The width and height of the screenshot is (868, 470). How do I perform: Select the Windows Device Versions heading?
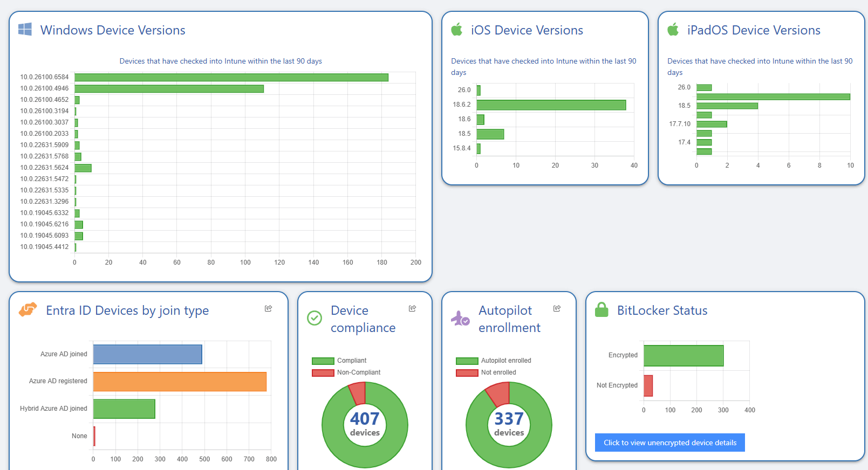pyautogui.click(x=113, y=30)
